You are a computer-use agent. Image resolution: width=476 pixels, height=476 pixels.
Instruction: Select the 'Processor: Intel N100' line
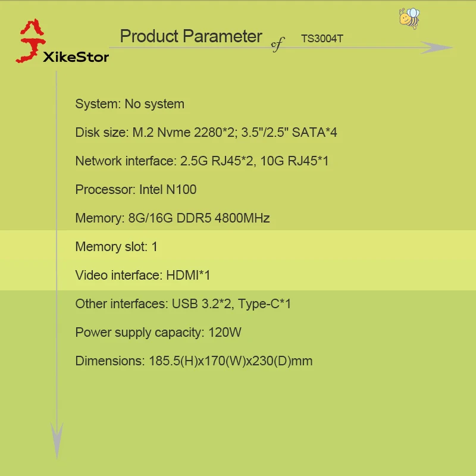pos(136,190)
